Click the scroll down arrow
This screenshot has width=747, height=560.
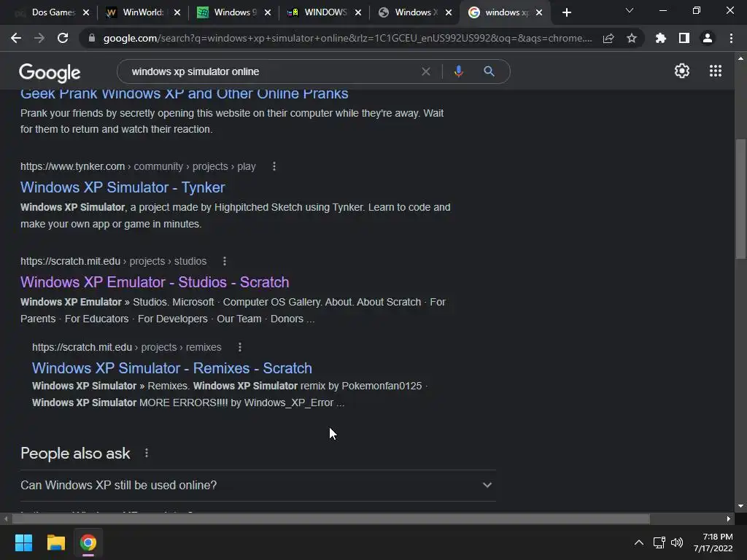[740, 506]
